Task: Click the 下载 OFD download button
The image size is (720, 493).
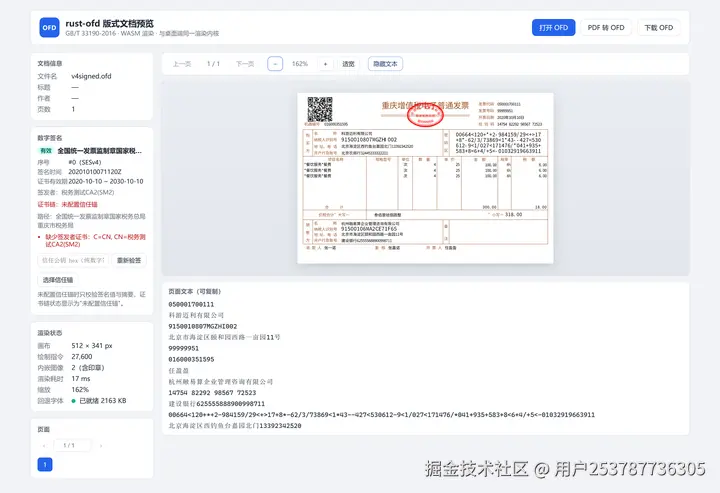Action: click(x=658, y=28)
